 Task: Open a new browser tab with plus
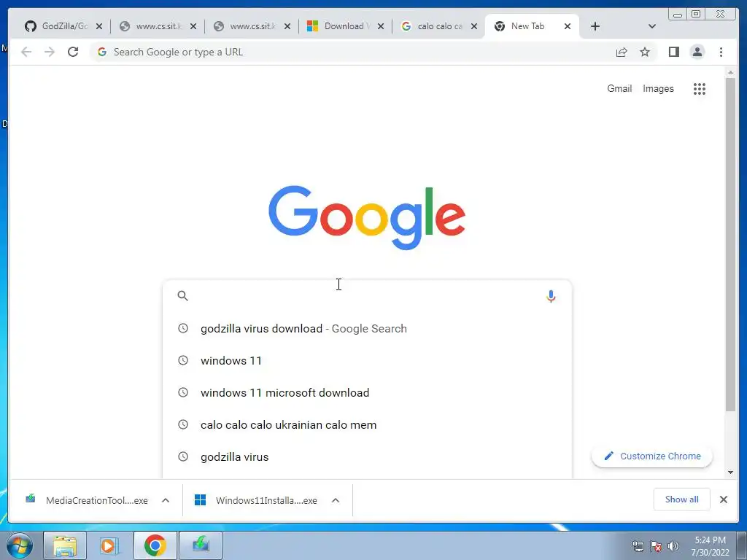595,27
